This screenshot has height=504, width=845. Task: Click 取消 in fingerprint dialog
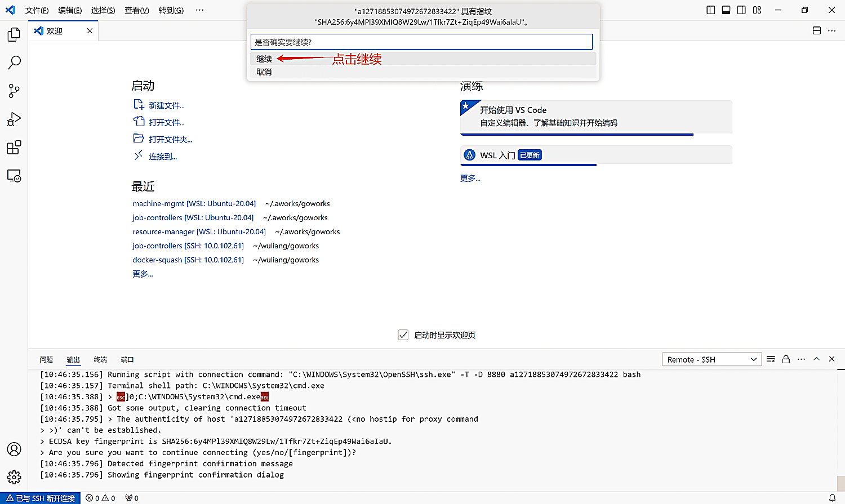point(423,72)
